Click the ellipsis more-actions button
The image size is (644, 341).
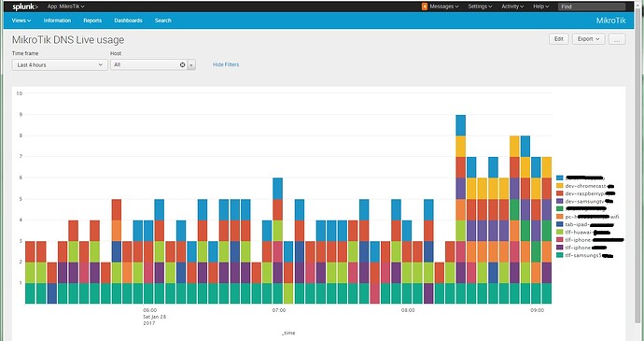[617, 39]
